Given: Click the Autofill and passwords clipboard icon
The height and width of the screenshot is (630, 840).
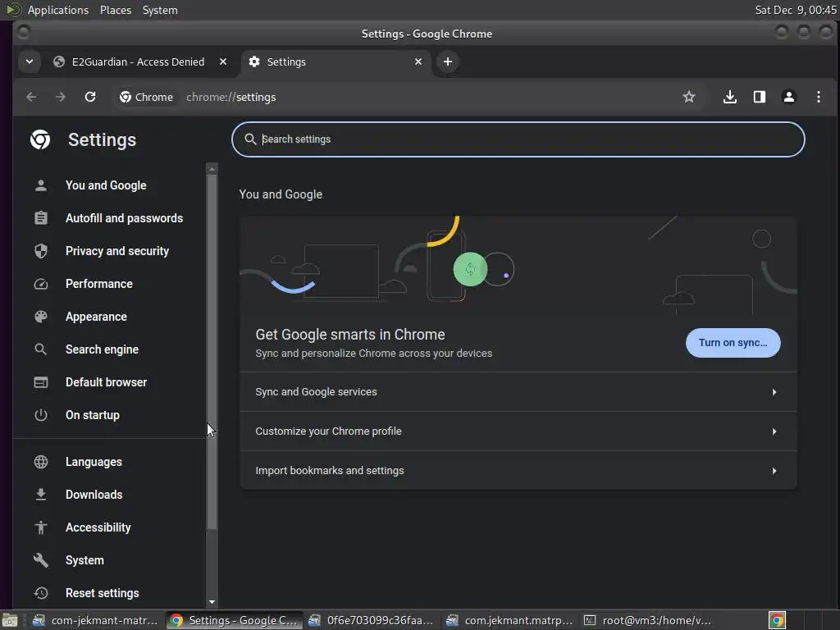Looking at the screenshot, I should pos(41,218).
